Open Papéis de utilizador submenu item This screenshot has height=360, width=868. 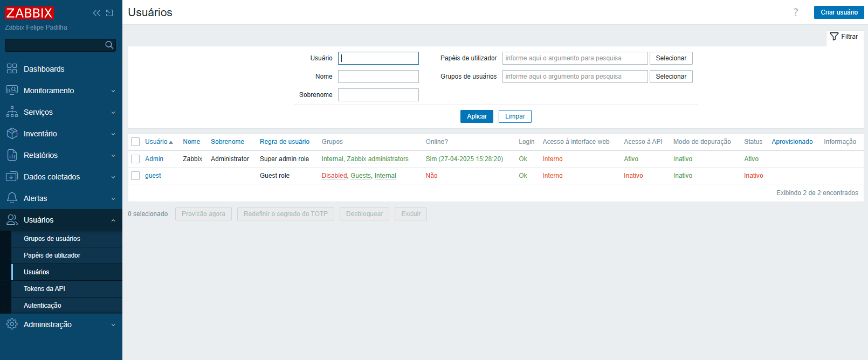point(67,255)
